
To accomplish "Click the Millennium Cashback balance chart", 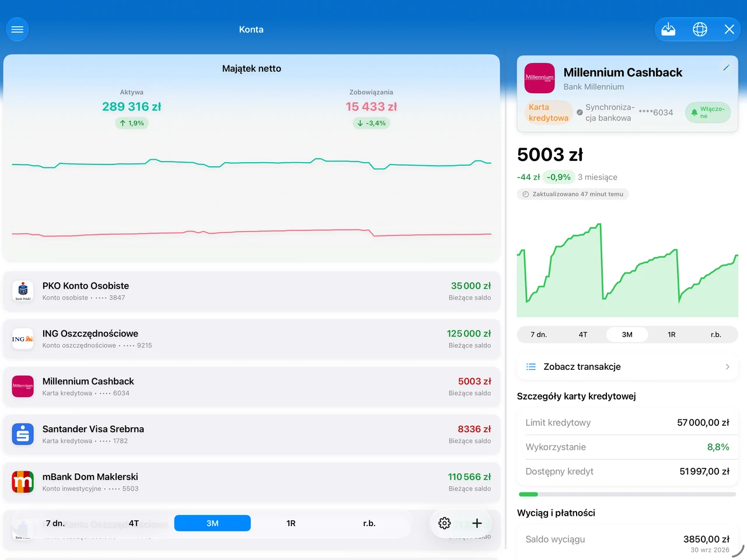I will [x=627, y=269].
